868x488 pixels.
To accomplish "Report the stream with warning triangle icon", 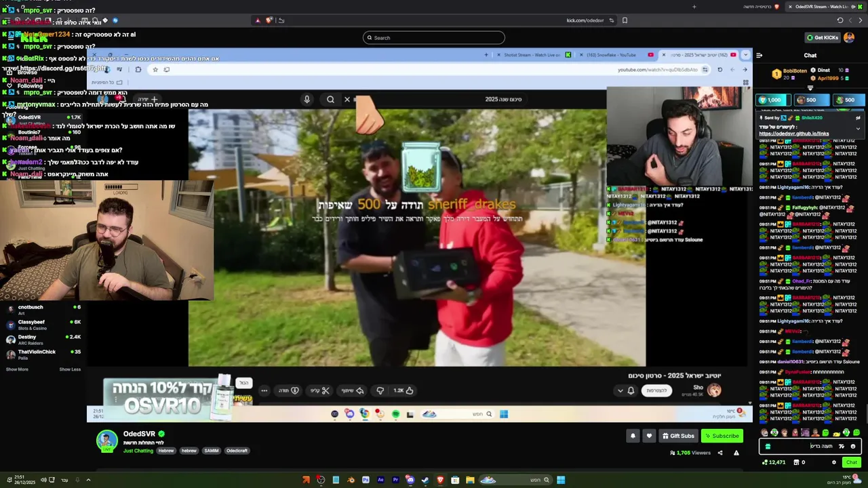I will (736, 453).
